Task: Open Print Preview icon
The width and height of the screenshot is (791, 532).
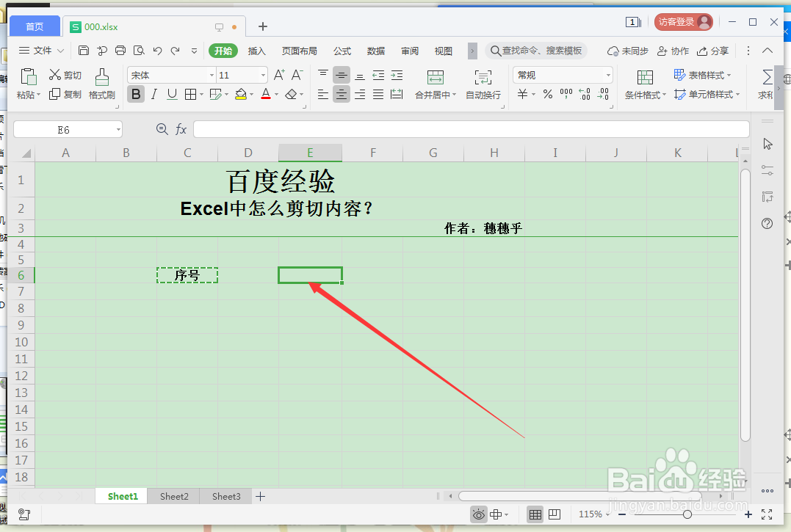Action: click(x=139, y=51)
